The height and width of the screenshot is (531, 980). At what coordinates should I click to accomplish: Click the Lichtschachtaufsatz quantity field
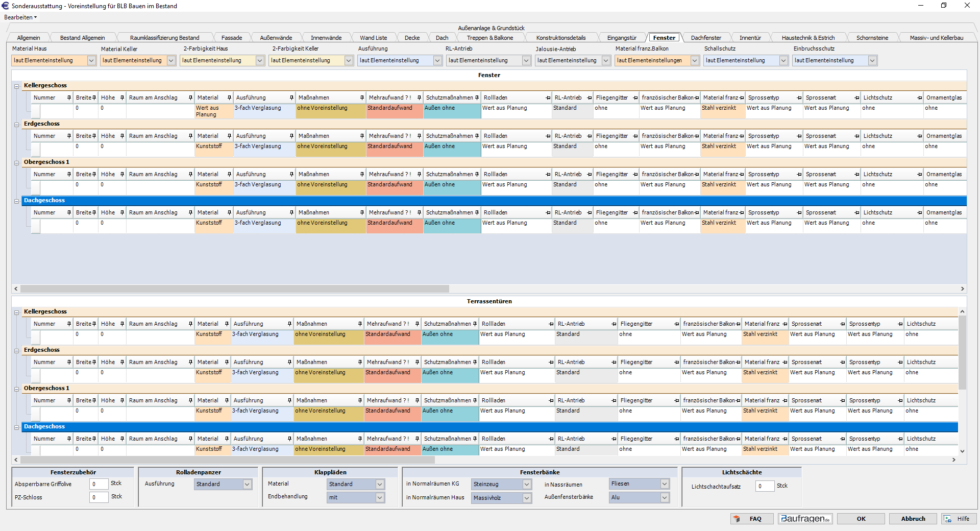765,486
